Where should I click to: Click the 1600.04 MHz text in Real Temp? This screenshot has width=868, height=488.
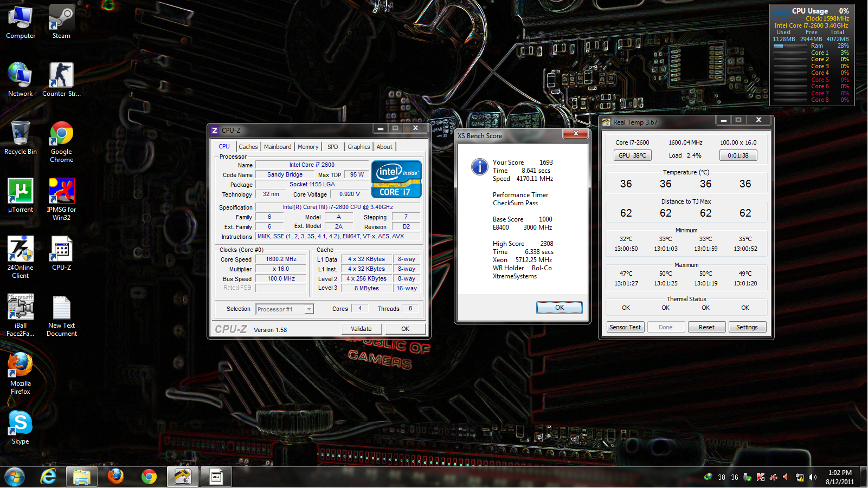click(x=685, y=143)
